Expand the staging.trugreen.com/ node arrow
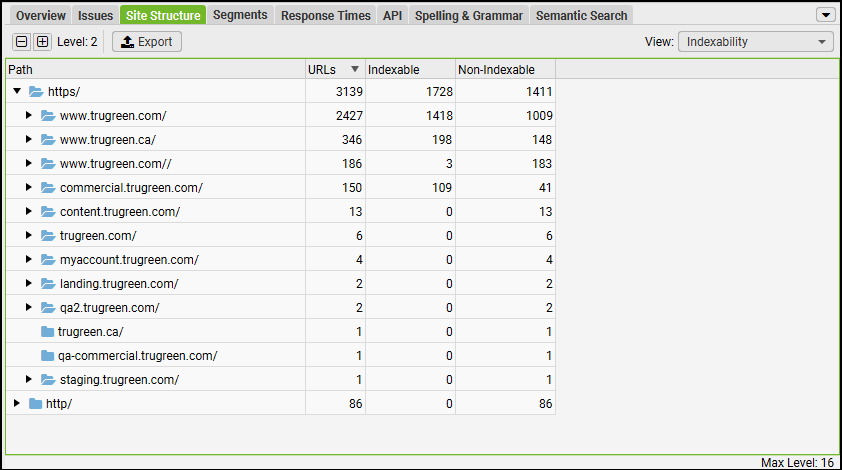 [x=29, y=379]
